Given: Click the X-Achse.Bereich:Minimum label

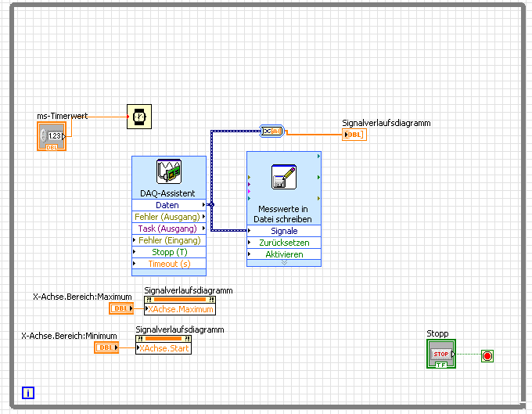Looking at the screenshot, I should tap(69, 336).
